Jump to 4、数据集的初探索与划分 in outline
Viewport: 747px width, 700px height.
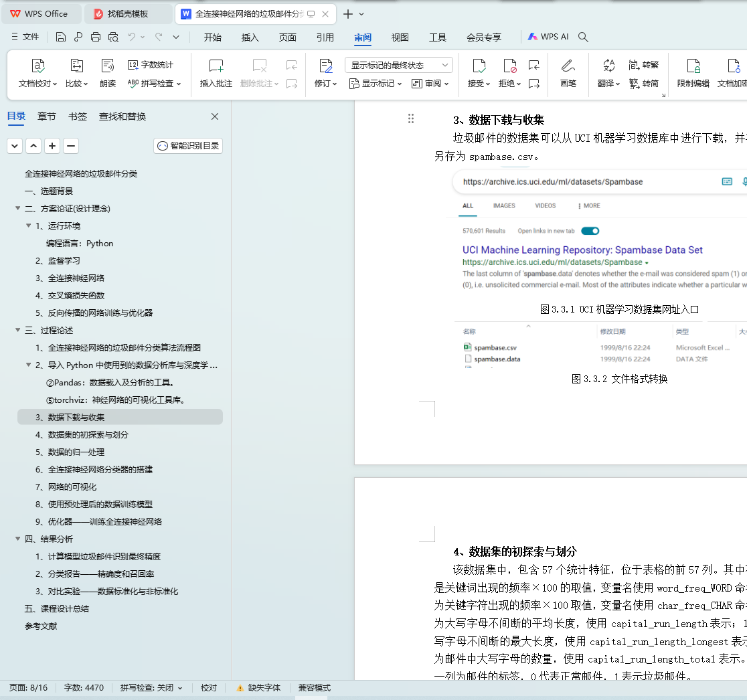click(82, 434)
